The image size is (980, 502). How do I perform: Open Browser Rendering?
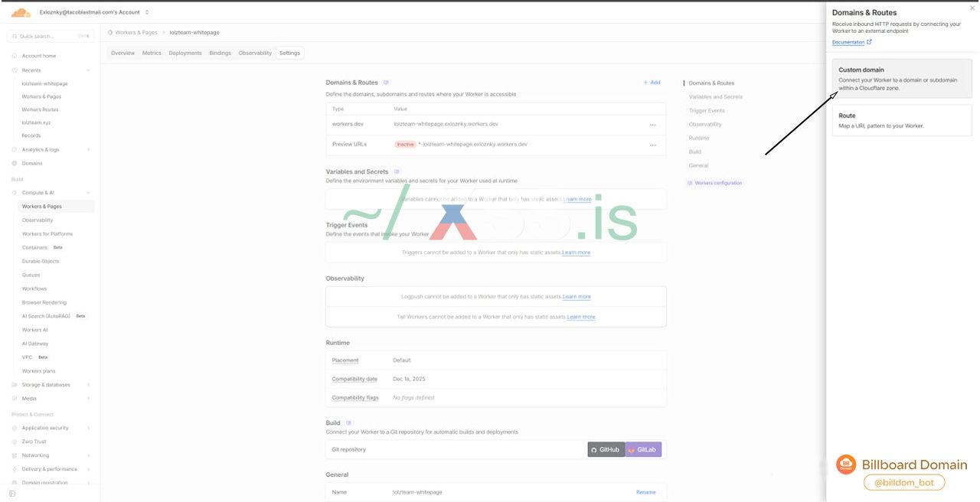pyautogui.click(x=44, y=302)
